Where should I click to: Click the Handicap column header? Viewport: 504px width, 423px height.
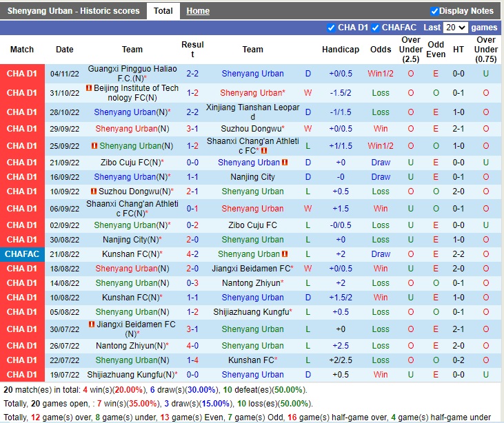coord(341,50)
